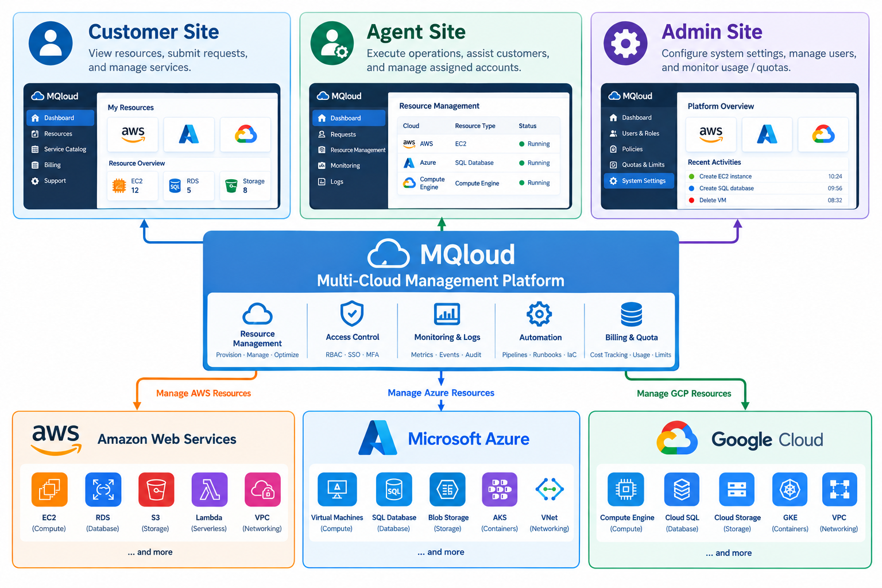This screenshot has width=882, height=588.
Task: Open the Storage 8 resource card
Action: coord(246,185)
